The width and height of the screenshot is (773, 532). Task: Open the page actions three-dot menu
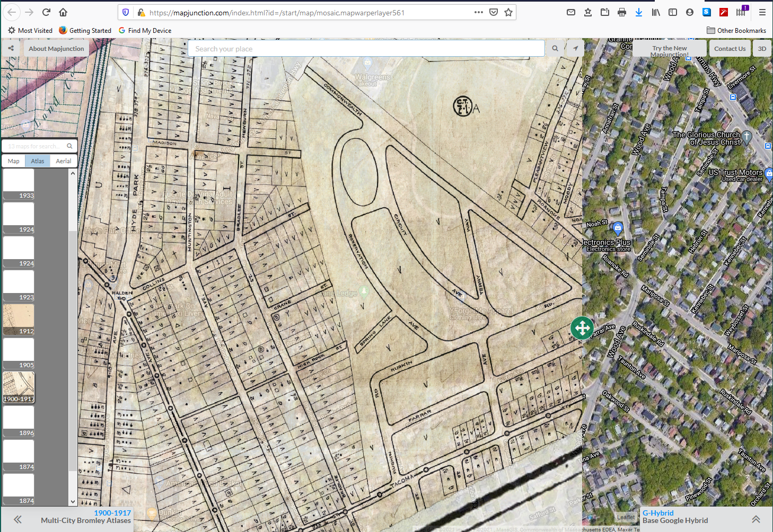click(478, 12)
